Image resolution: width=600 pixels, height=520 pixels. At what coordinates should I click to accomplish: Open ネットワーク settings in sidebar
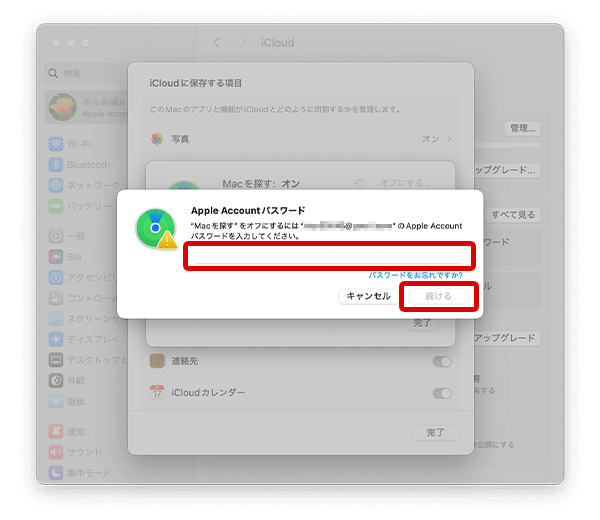84,186
